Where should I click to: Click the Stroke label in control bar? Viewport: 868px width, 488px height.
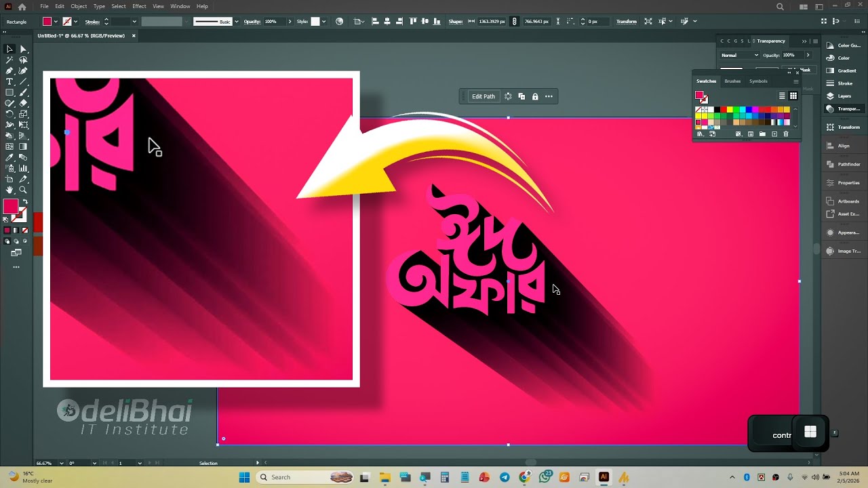pos(92,21)
